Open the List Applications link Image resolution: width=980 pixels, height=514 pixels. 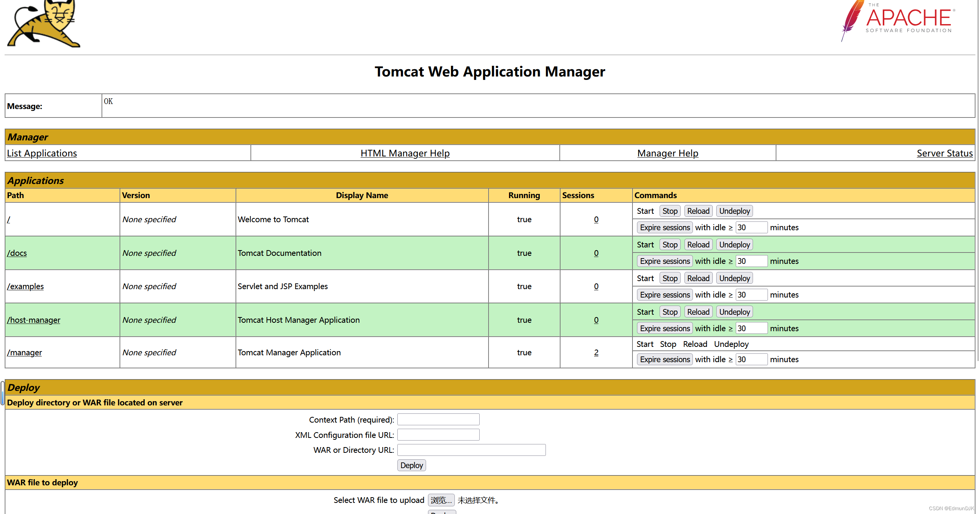point(42,153)
